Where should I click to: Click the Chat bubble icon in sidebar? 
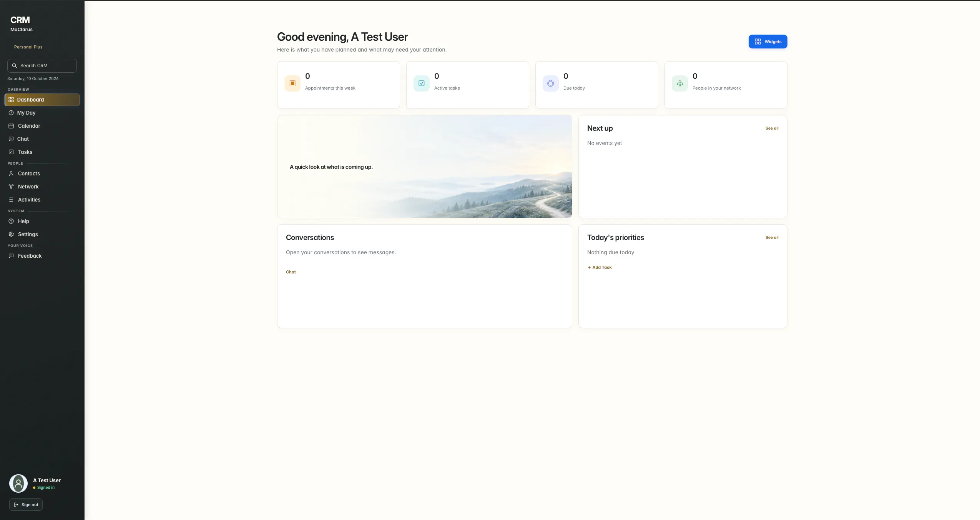11,139
